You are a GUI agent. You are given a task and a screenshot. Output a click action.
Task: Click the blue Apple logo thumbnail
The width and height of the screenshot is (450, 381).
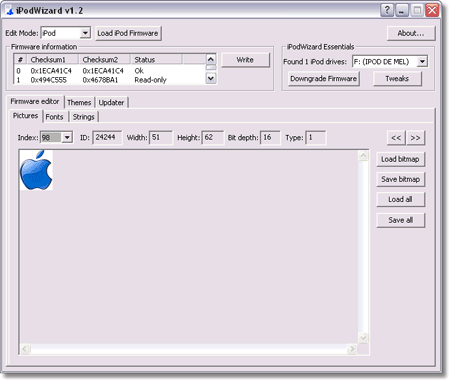click(x=36, y=170)
